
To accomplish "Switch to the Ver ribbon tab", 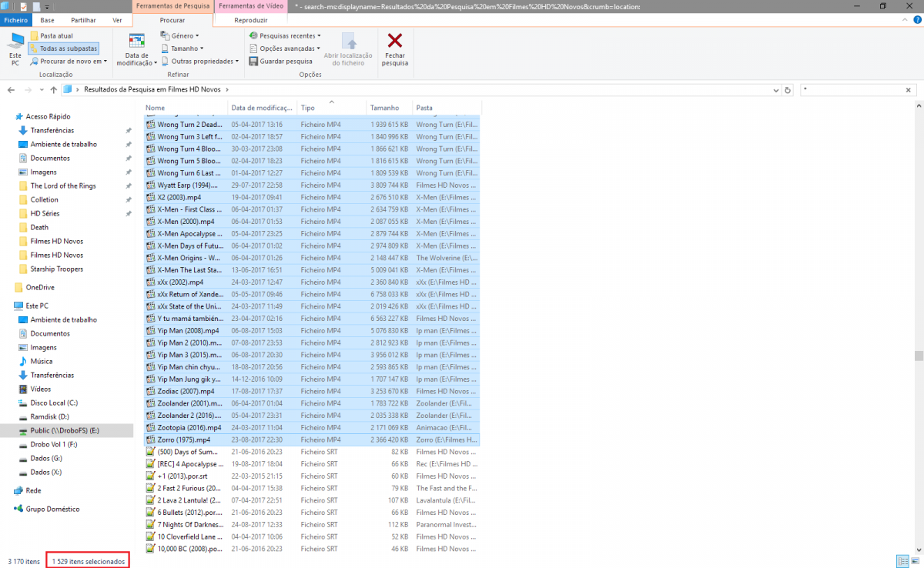I will point(117,20).
